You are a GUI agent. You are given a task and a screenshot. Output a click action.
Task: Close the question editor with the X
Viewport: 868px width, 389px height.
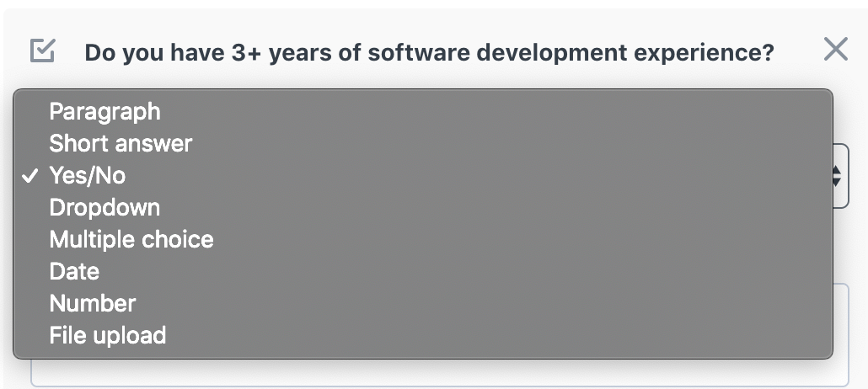point(835,49)
